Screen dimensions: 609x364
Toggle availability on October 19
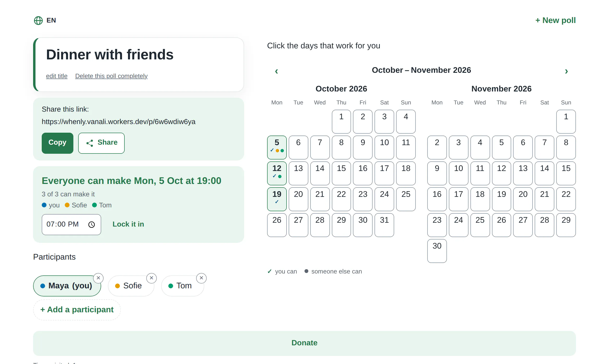click(x=277, y=199)
